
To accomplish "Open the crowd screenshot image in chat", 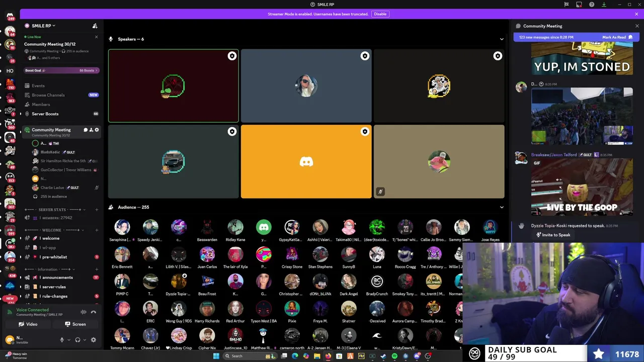I will pos(582,116).
